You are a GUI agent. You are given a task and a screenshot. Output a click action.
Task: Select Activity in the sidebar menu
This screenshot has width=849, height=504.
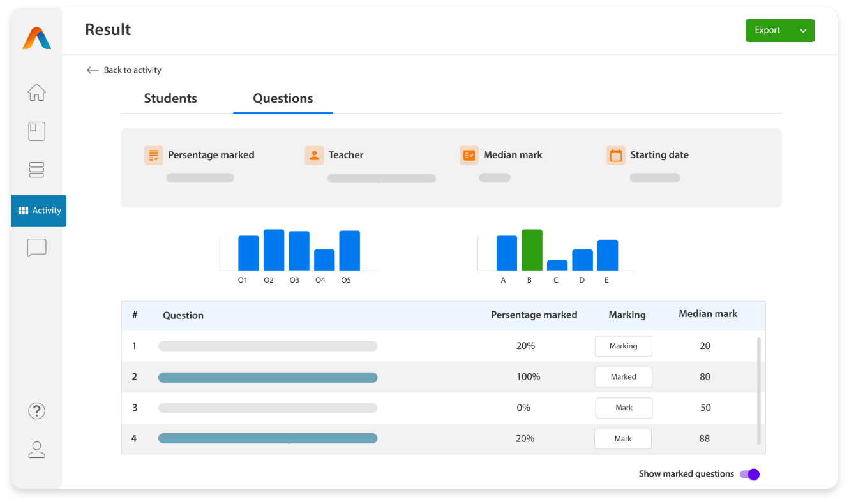coord(39,211)
